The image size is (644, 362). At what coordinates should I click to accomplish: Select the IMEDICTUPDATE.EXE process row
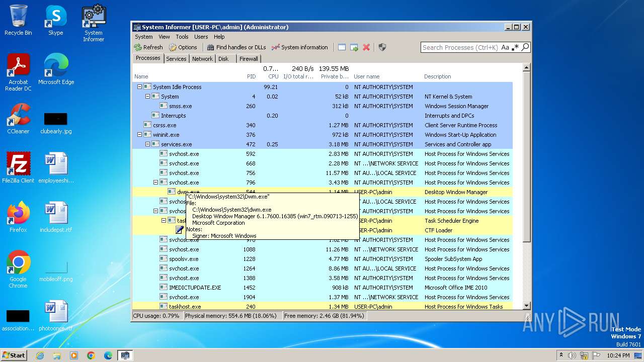(x=323, y=288)
